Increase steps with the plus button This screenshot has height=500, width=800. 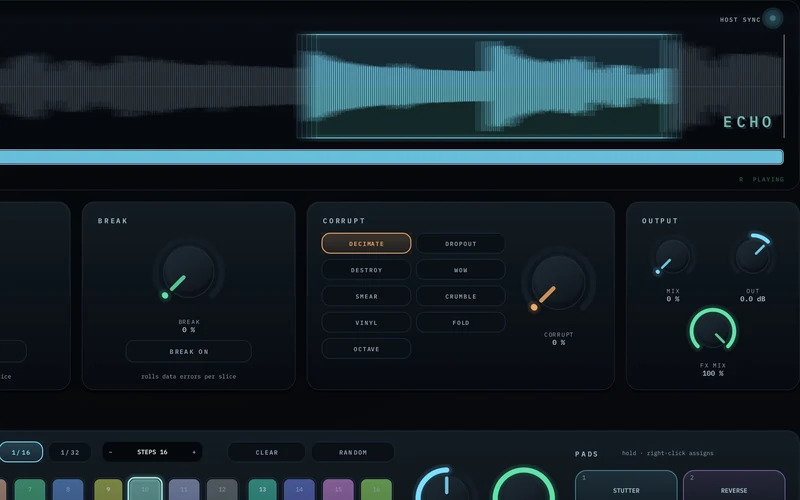(194, 452)
